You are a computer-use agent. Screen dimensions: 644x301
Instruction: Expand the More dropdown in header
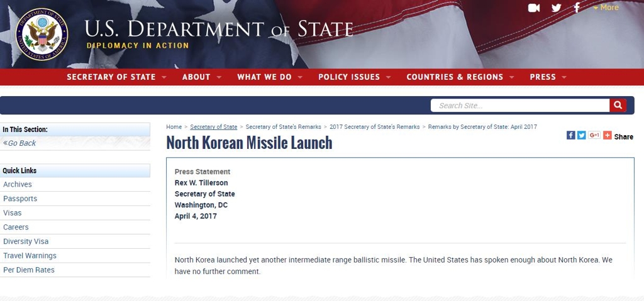[606, 8]
